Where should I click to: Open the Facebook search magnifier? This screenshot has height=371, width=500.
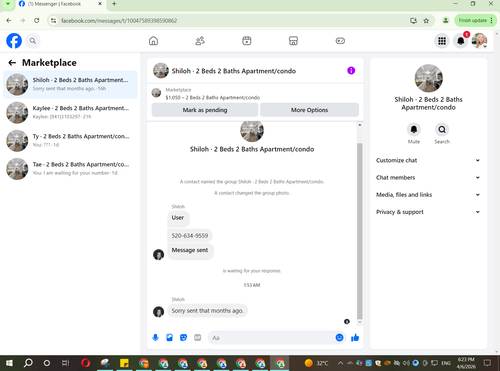point(33,41)
